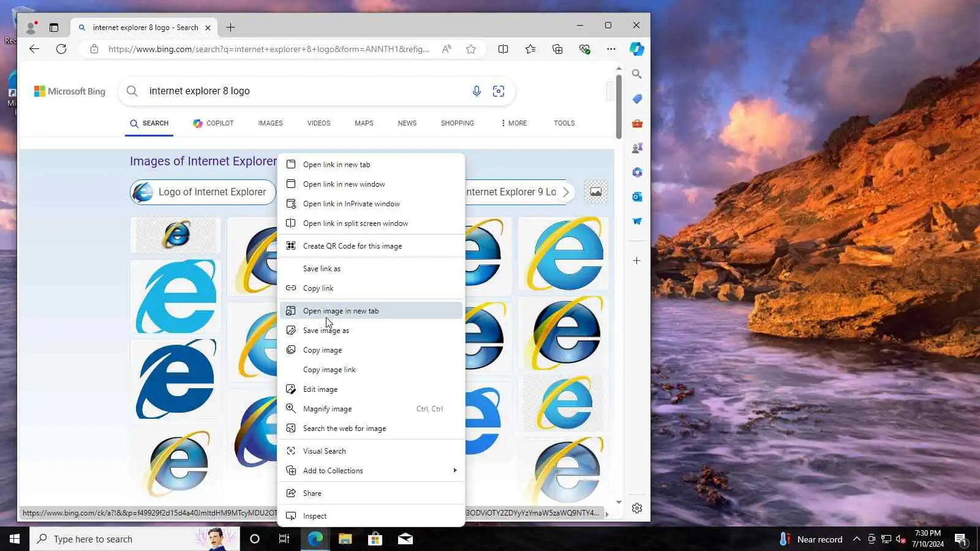The height and width of the screenshot is (551, 980).
Task: Switch to the Images tab
Action: pos(270,123)
